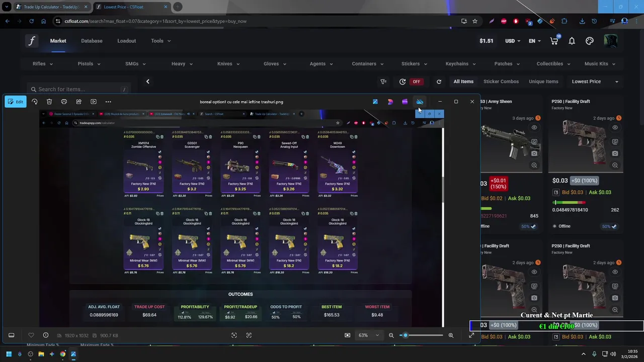Open the three-dot More menu in Photos

coord(108,102)
